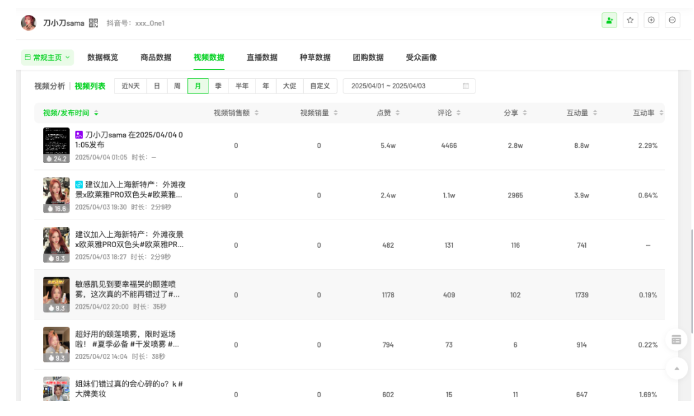
Task: Click the rightmost circular icon in header
Action: click(672, 20)
